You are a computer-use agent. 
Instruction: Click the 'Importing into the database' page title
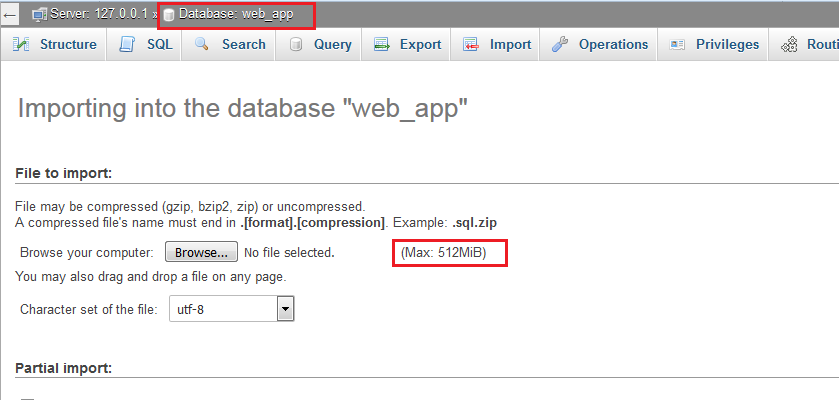243,109
